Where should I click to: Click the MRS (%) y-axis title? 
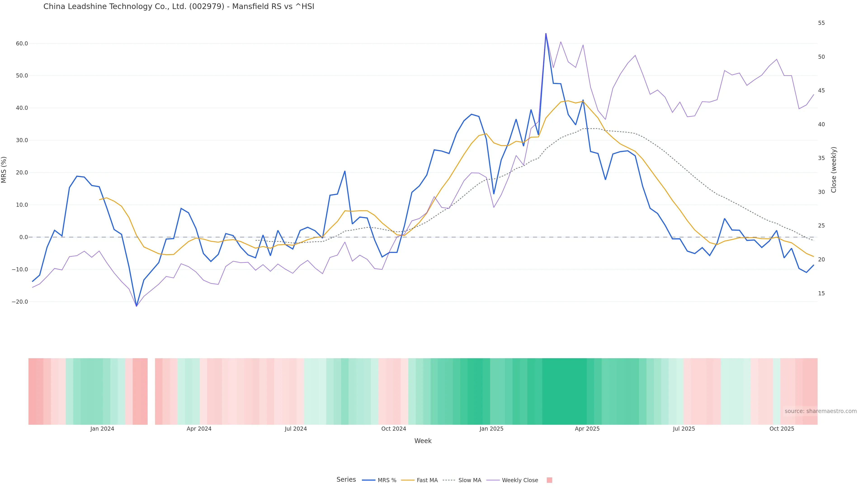[4, 170]
